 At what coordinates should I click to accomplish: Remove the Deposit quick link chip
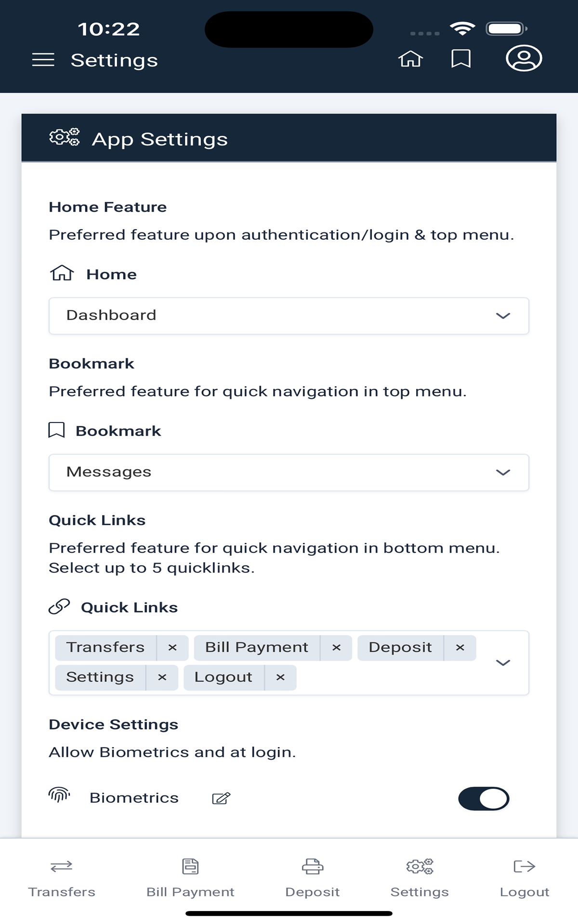tap(460, 648)
